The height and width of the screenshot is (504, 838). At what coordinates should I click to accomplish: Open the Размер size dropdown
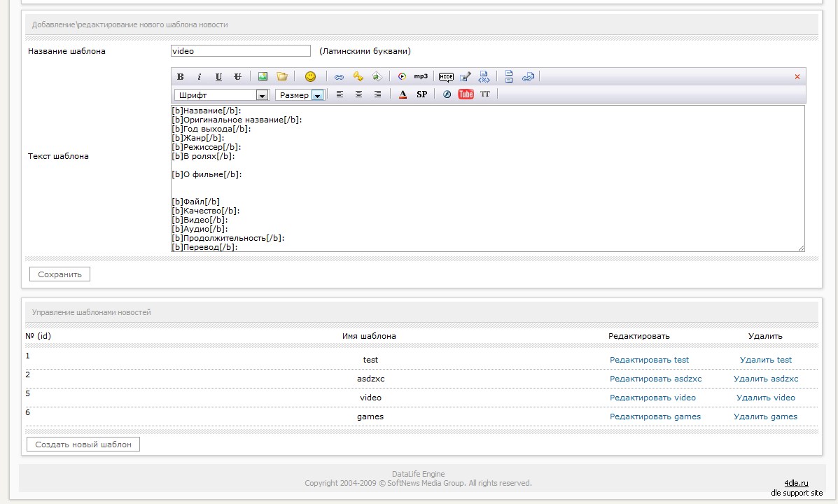300,95
